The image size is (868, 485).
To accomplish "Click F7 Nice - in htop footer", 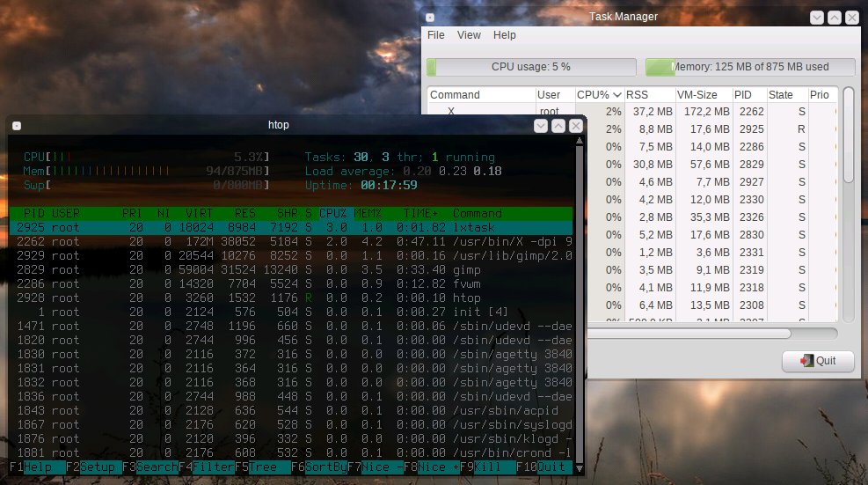I will [376, 467].
